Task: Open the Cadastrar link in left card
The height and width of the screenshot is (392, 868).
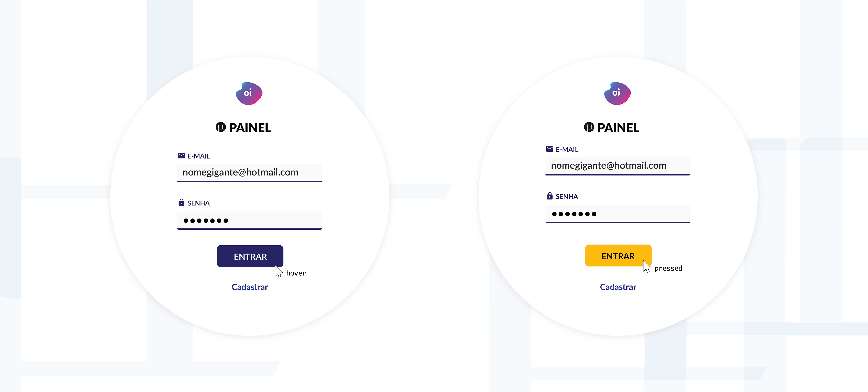Action: click(250, 287)
